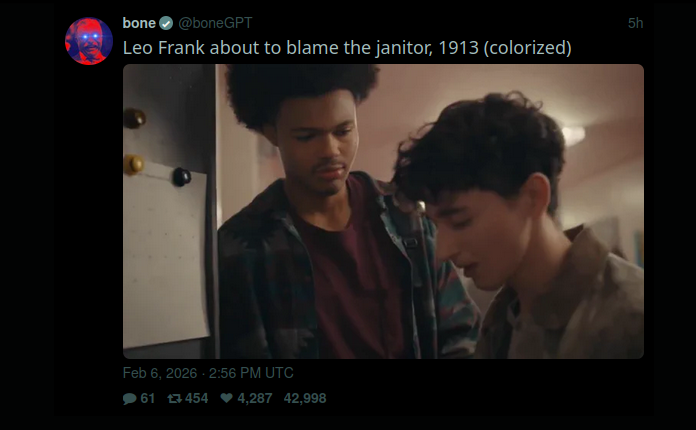Screen dimensions: 696x430
Task: Open the bone profile avatar
Action: pos(89,41)
